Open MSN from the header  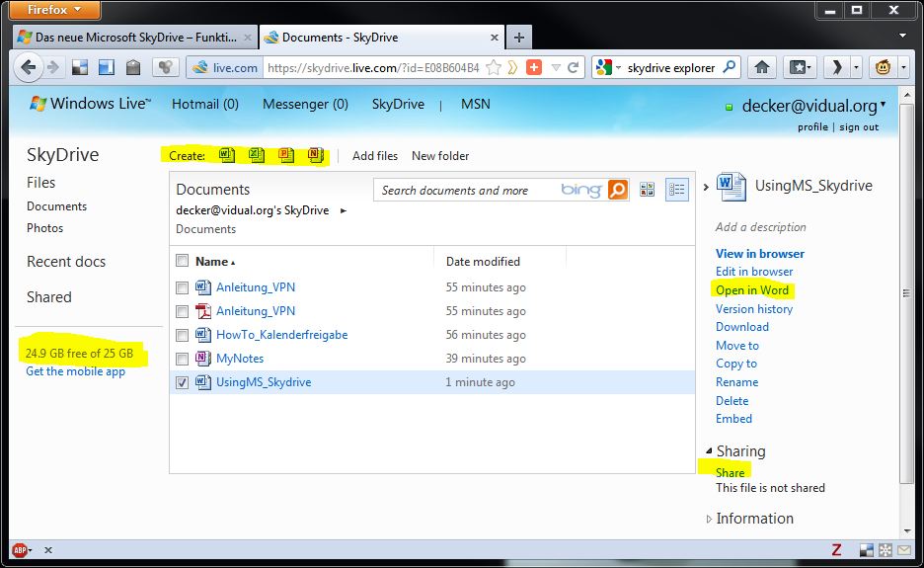(476, 104)
